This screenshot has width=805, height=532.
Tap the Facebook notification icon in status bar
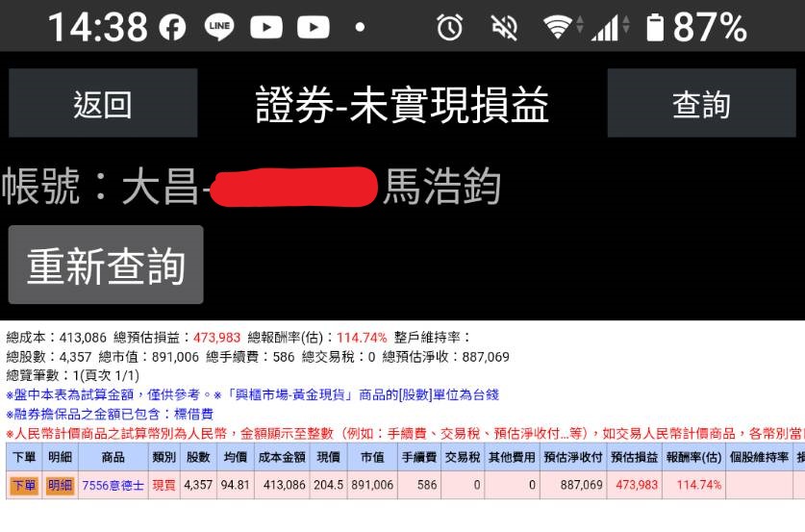[172, 27]
